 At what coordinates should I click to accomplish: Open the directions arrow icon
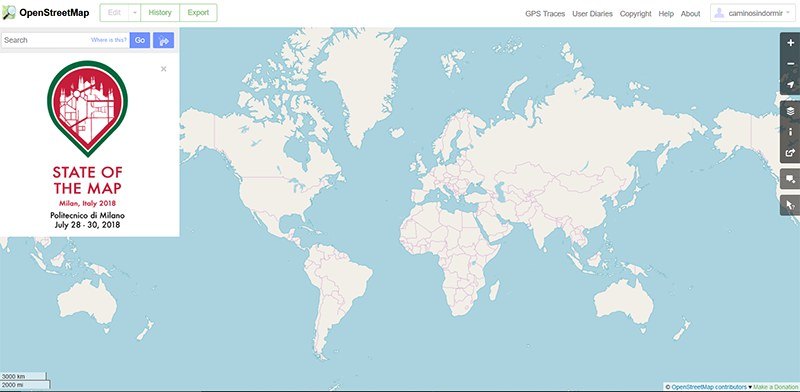(x=163, y=40)
